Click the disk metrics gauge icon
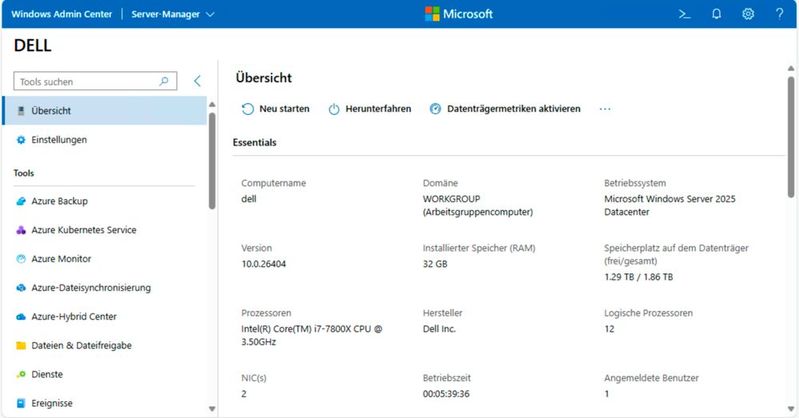 point(435,109)
